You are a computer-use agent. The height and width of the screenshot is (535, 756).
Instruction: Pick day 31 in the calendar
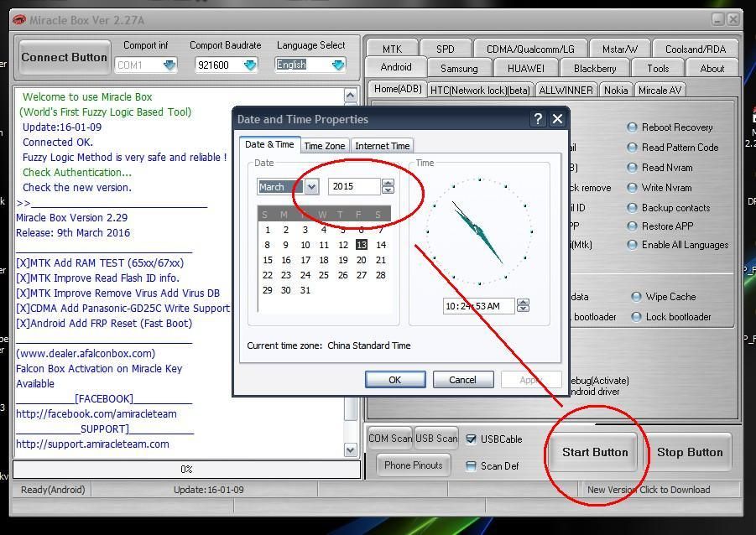[305, 290]
